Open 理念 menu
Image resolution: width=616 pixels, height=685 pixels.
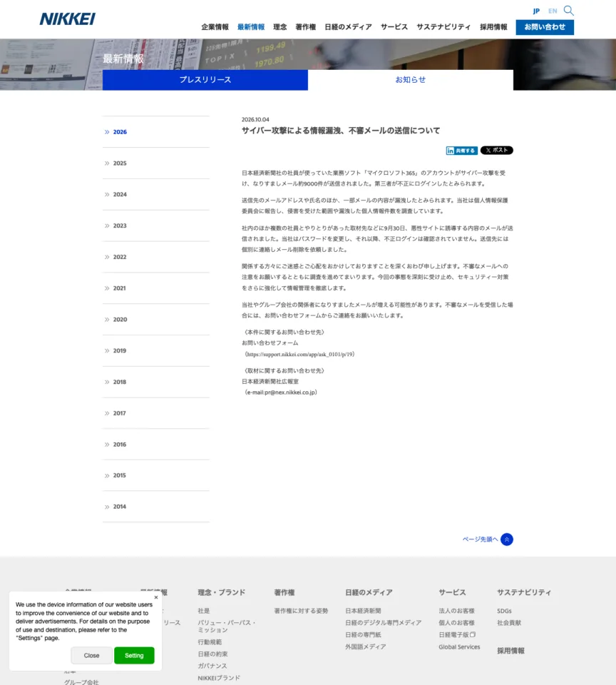coord(280,27)
